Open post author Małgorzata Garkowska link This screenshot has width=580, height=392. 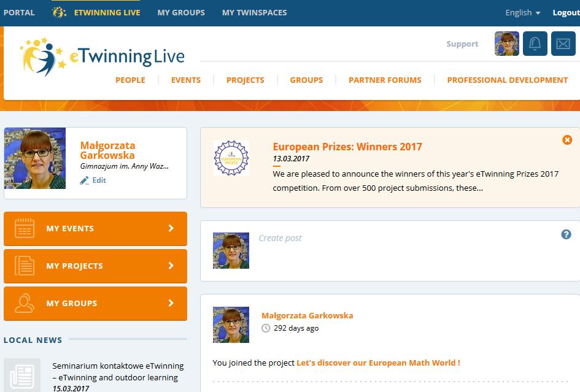pos(307,315)
